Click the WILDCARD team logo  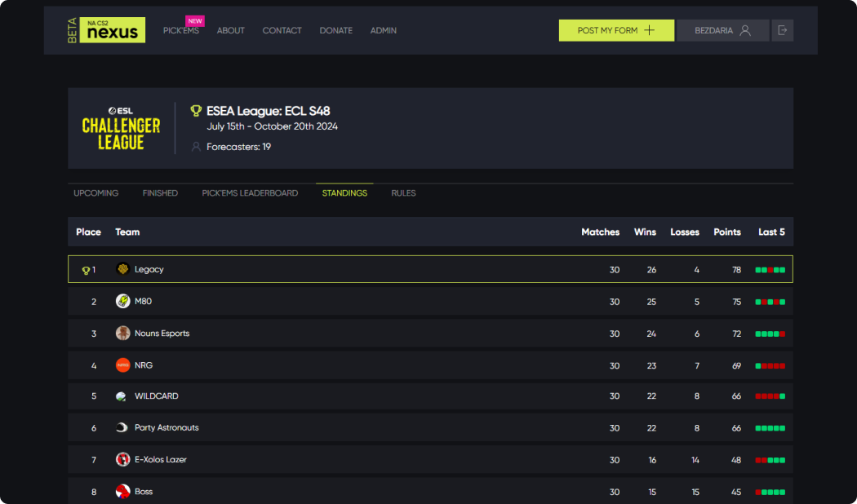click(x=122, y=396)
